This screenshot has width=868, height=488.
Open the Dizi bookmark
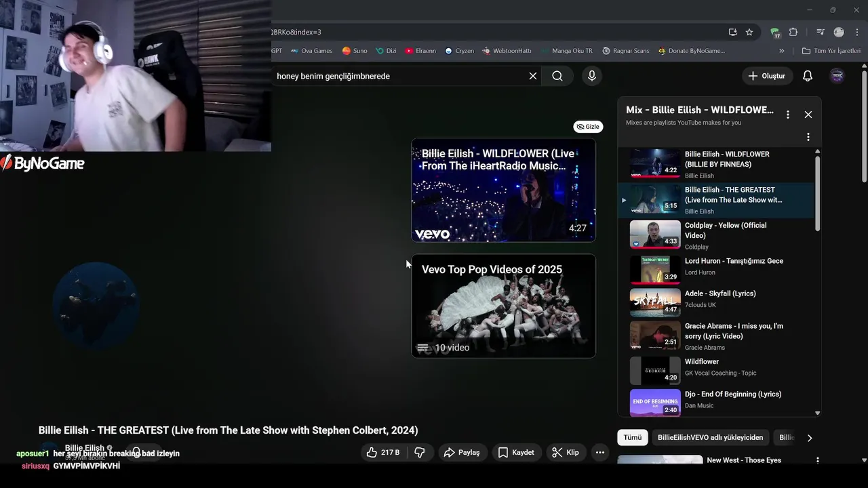point(386,51)
